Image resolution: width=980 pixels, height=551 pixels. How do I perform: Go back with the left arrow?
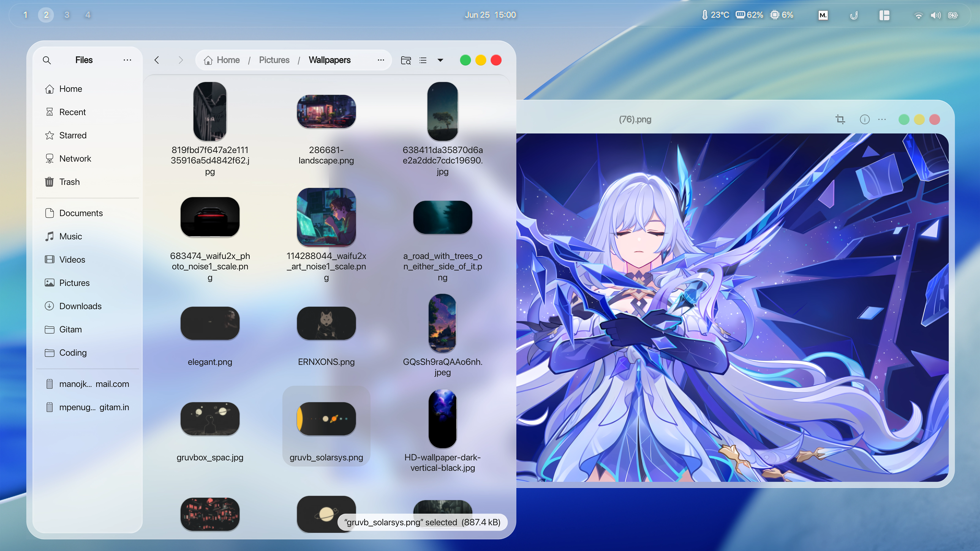click(157, 60)
